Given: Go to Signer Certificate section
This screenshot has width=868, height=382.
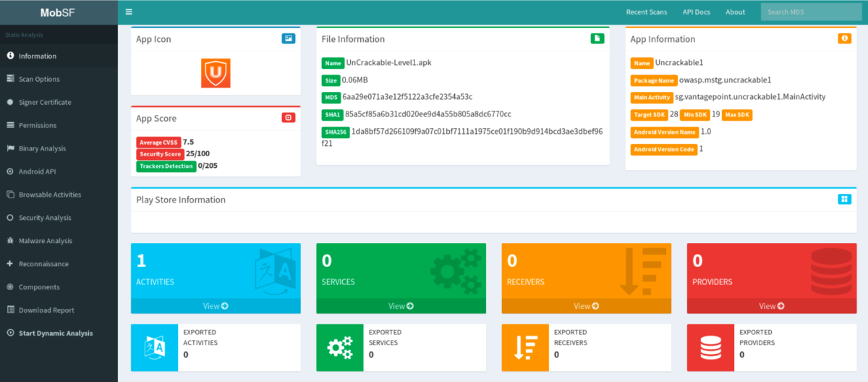Looking at the screenshot, I should (59, 102).
